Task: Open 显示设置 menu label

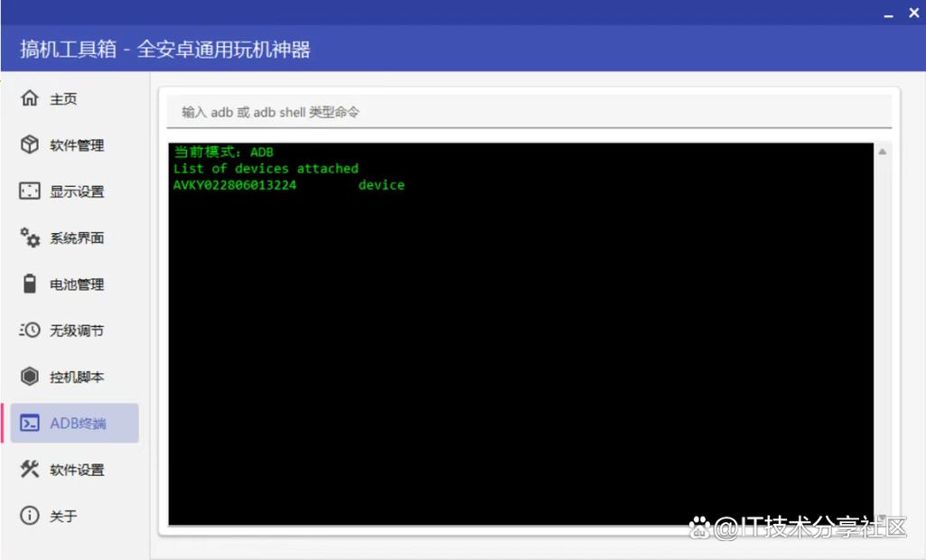Action: (x=77, y=191)
